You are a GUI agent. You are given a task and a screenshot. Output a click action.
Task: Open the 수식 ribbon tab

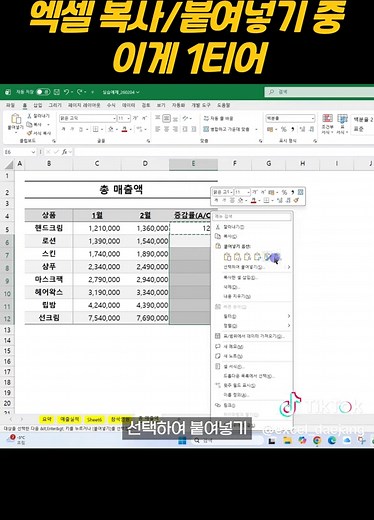coord(111,105)
